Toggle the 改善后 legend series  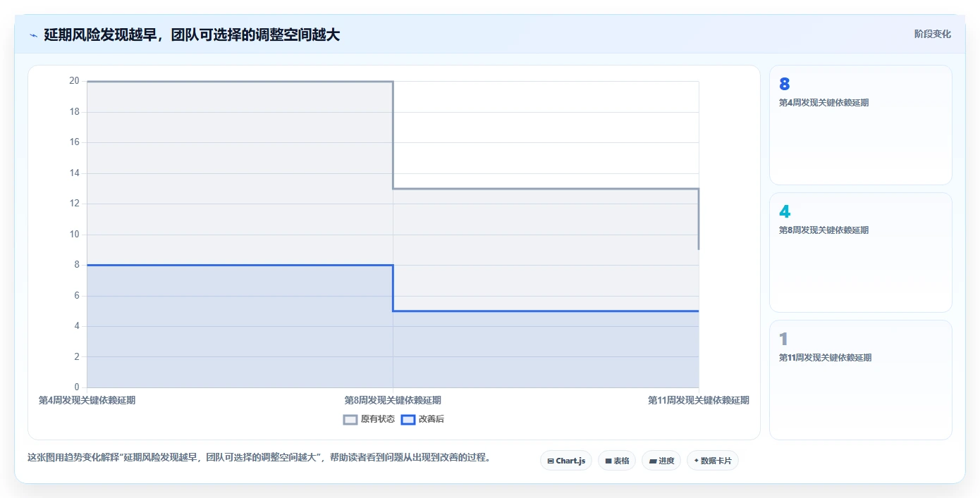pos(422,419)
